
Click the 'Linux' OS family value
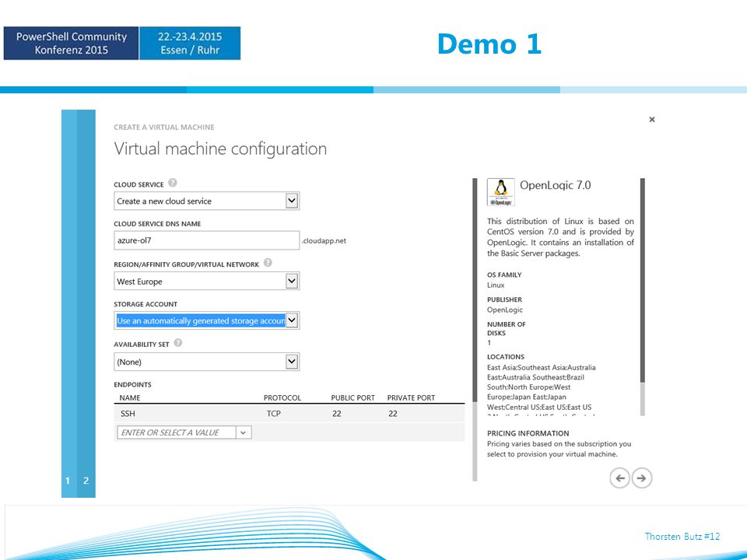click(496, 285)
